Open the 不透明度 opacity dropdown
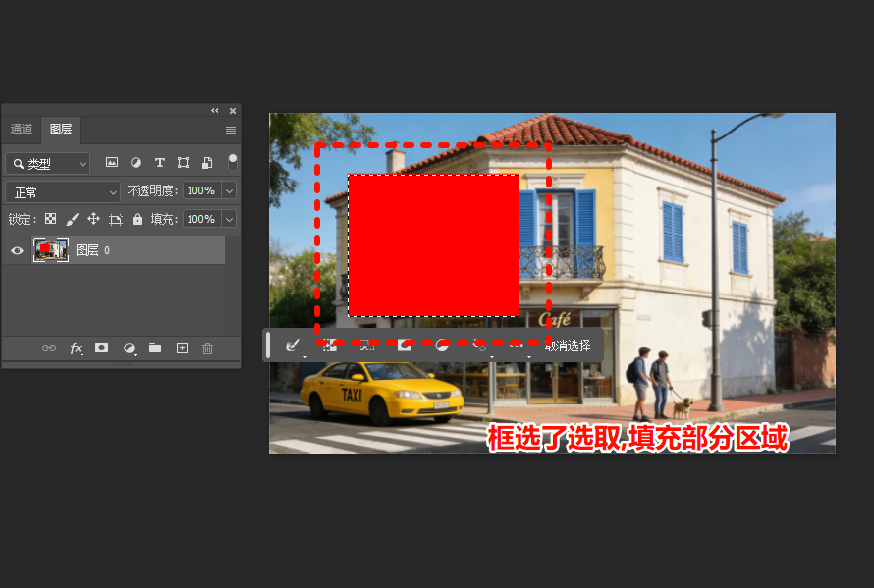The width and height of the screenshot is (874, 588). tap(228, 190)
